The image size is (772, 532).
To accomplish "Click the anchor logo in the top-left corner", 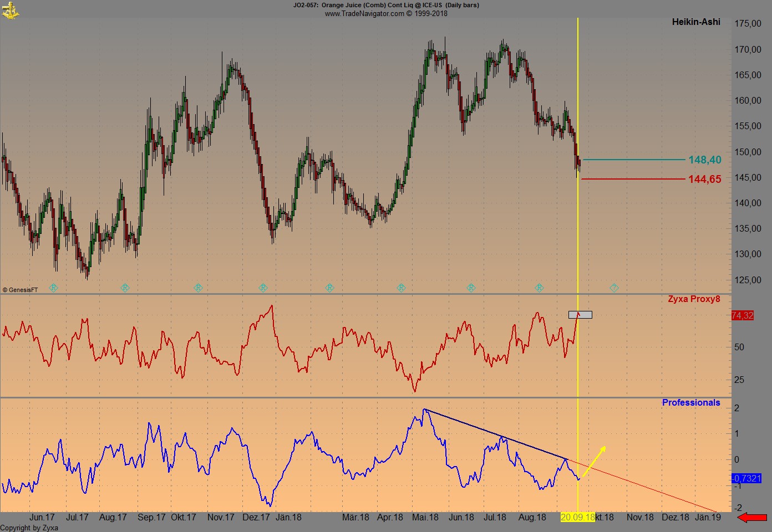I will 11,10.
